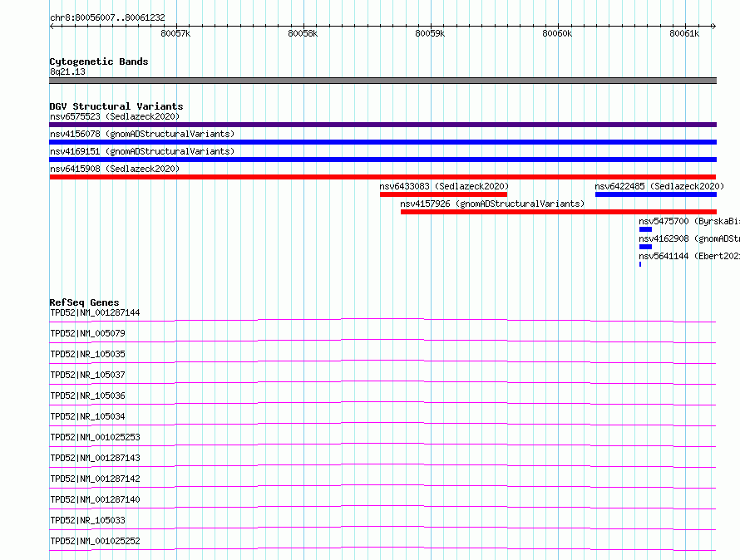Open the TPD52|NR_105035 transcript label
This screenshot has height=560, width=740.
click(87, 354)
